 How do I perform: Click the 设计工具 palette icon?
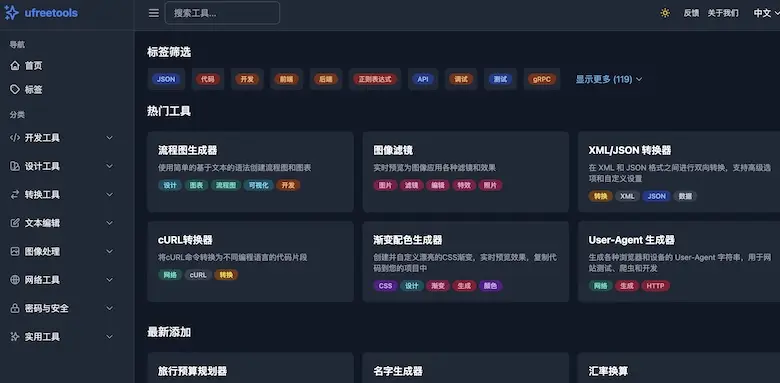point(15,166)
